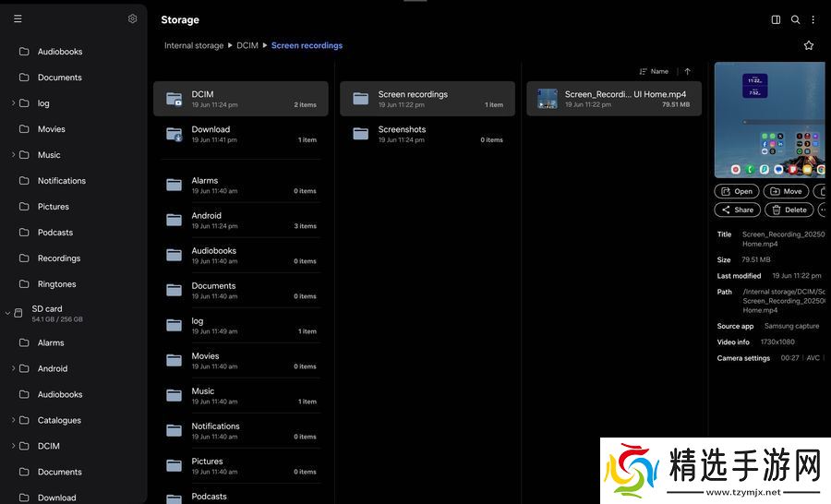Toggle sort order with the arrow
Viewport: 831px width, 504px height.
click(x=687, y=71)
